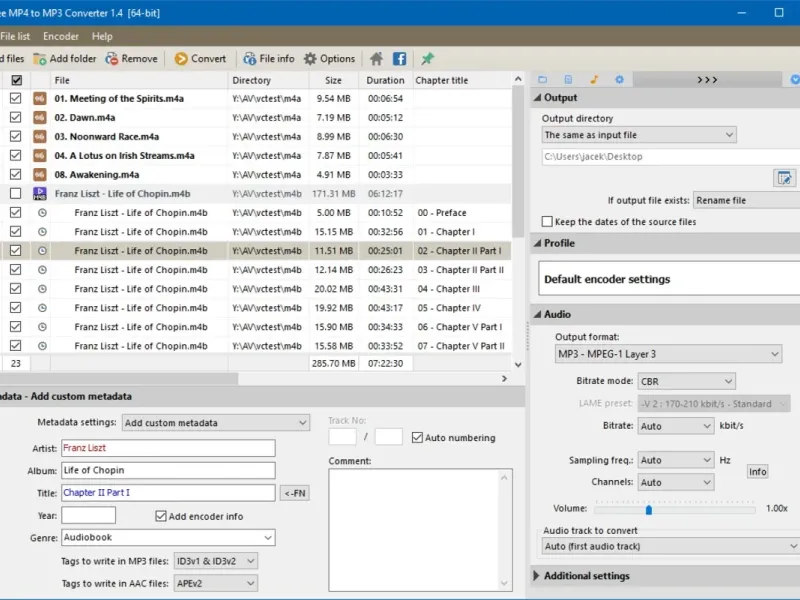This screenshot has height=600, width=800.
Task: Open the Encoder menu
Action: (x=61, y=36)
